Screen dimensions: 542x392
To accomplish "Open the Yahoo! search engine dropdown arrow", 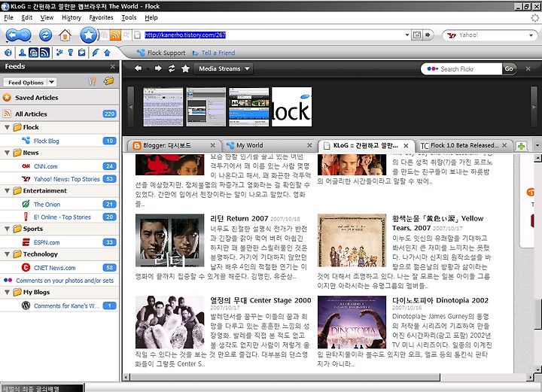I will 531,35.
